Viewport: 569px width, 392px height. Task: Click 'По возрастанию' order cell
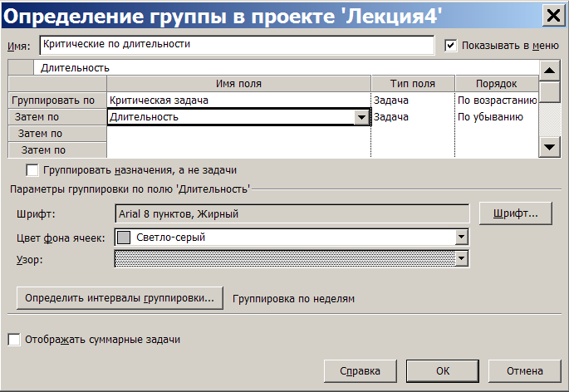pos(497,100)
